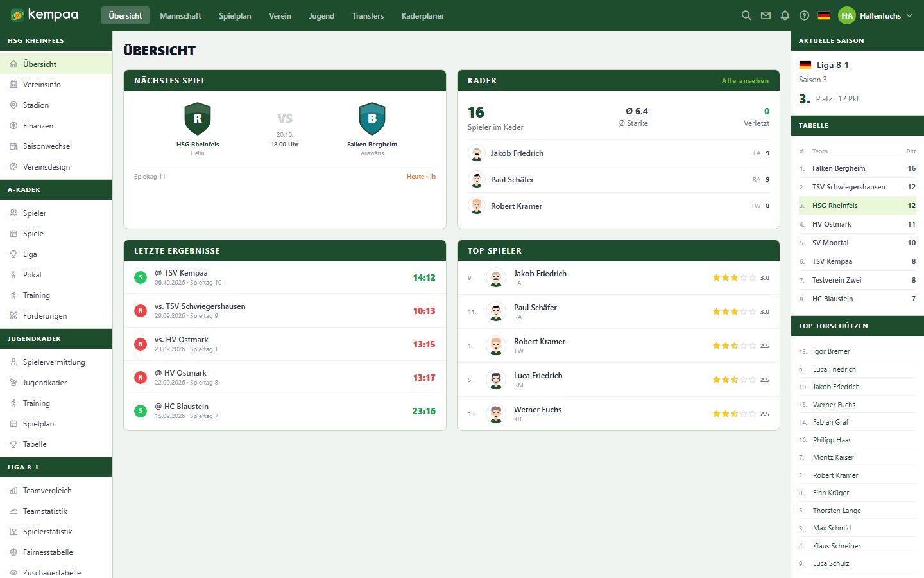Open Vereinsinfo in the sidebar
Screen dimensions: 924x578
pos(56,85)
